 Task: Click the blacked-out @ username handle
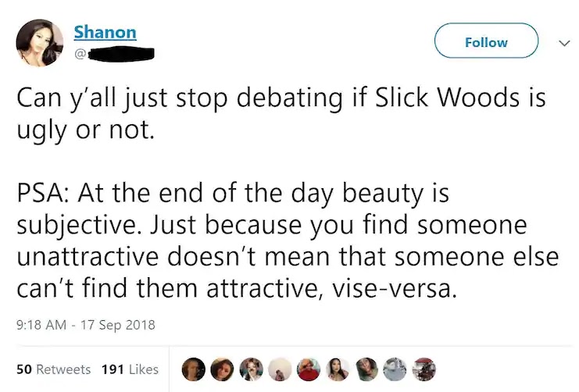tap(114, 54)
